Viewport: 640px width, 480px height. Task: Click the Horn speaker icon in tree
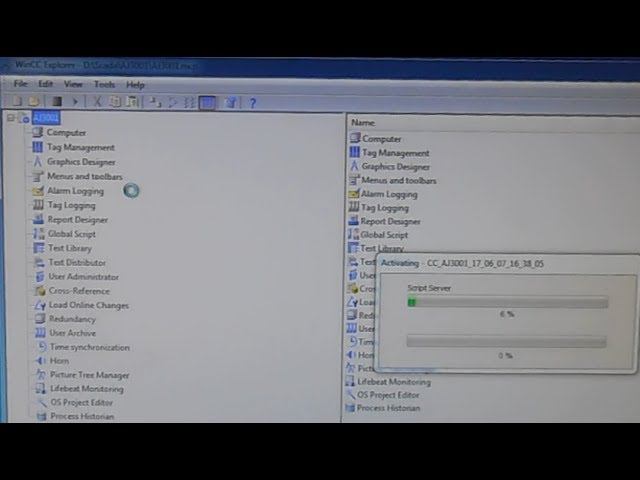coord(40,361)
